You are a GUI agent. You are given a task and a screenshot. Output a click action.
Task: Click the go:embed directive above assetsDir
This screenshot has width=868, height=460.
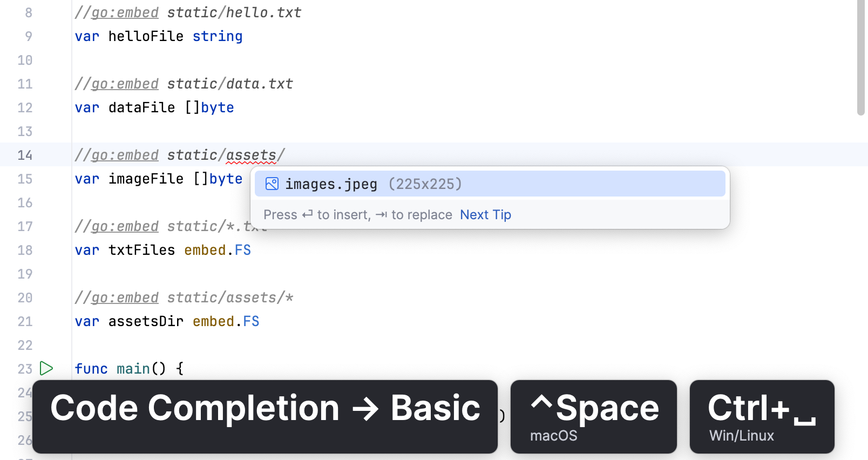(125, 297)
